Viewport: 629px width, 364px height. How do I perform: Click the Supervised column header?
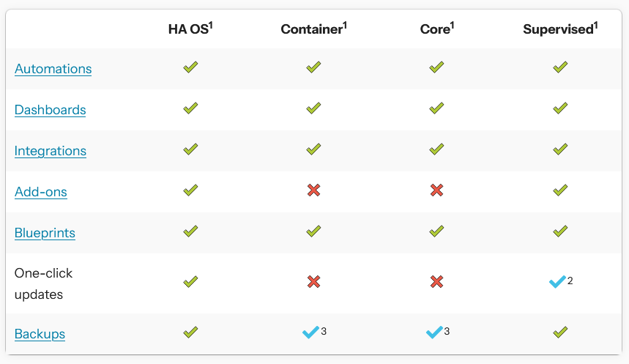coord(560,29)
